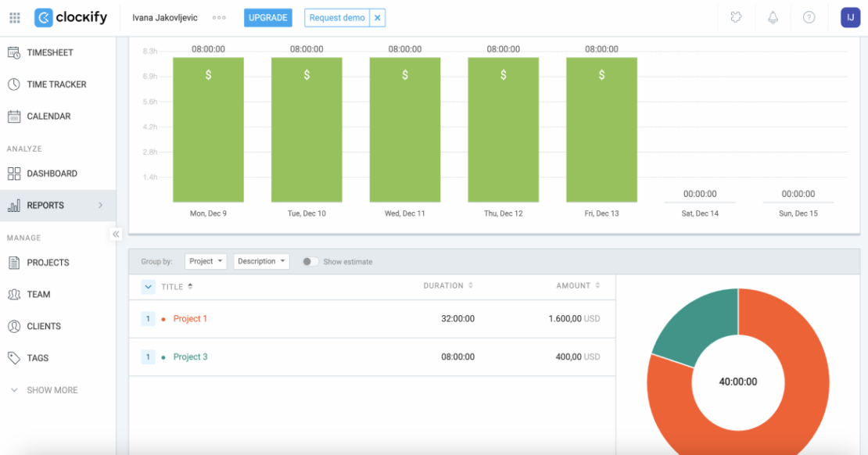This screenshot has width=868, height=455.
Task: Click the Upgrade button
Action: [267, 16]
